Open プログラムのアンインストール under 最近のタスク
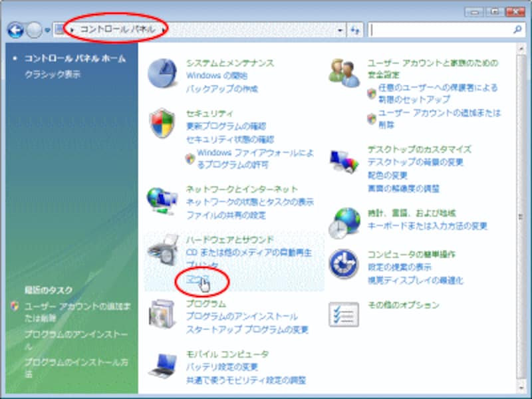Image resolution: width=532 pixels, height=399 pixels. point(76,340)
